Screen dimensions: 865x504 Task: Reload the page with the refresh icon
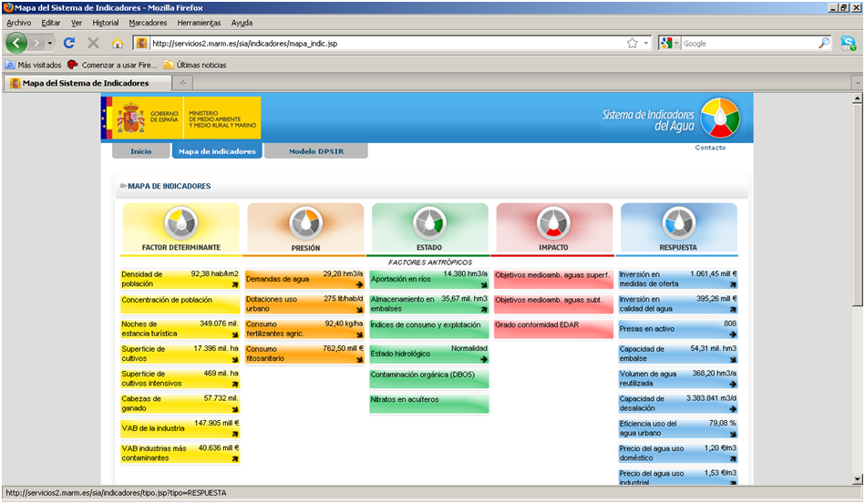click(69, 43)
